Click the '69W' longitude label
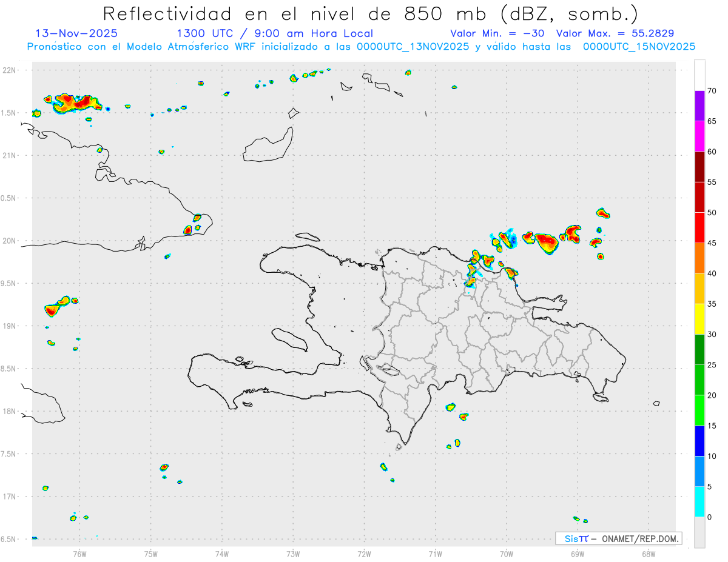The image size is (728, 562). point(578,554)
